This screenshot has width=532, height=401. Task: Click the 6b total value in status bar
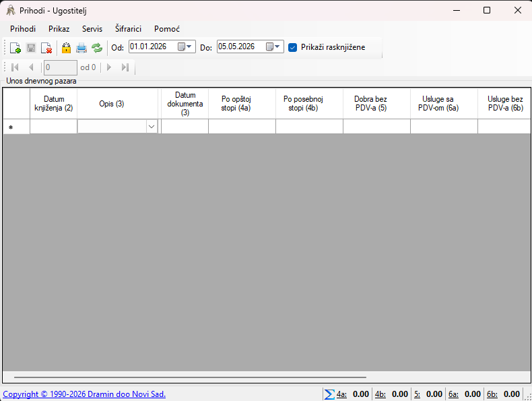point(512,394)
